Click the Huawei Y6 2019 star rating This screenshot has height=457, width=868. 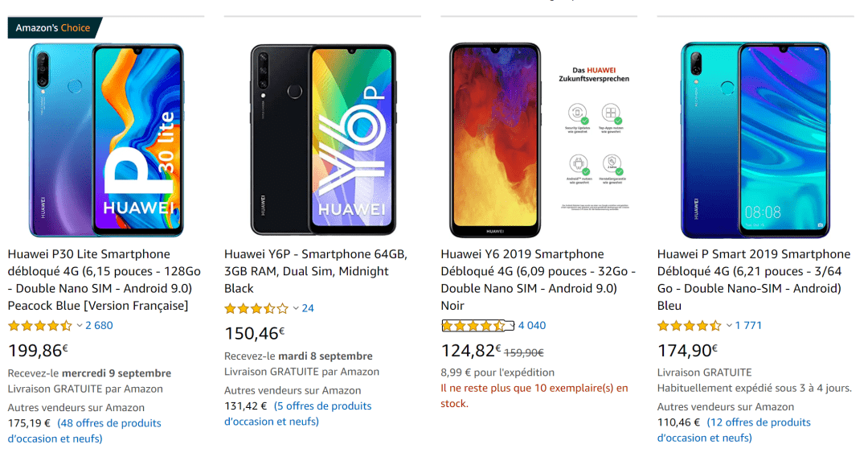[x=473, y=326]
